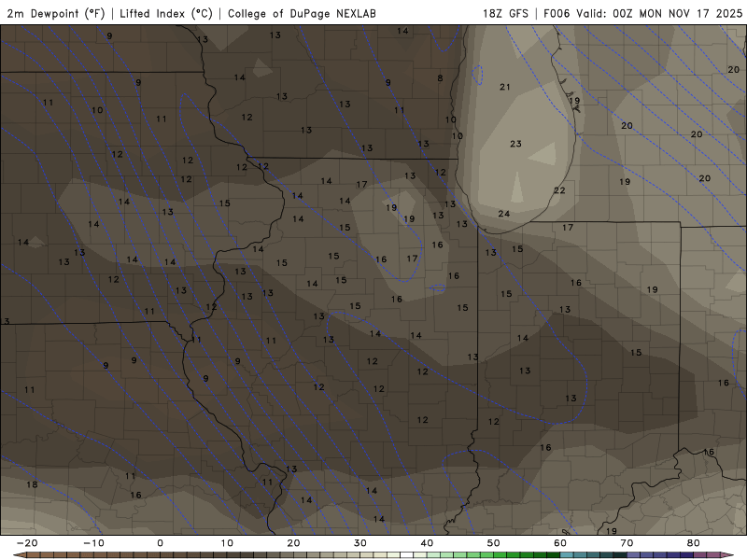Click 'College of DuPage NEXLAB' header text
Viewport: 747px width, 560px height.
click(302, 13)
